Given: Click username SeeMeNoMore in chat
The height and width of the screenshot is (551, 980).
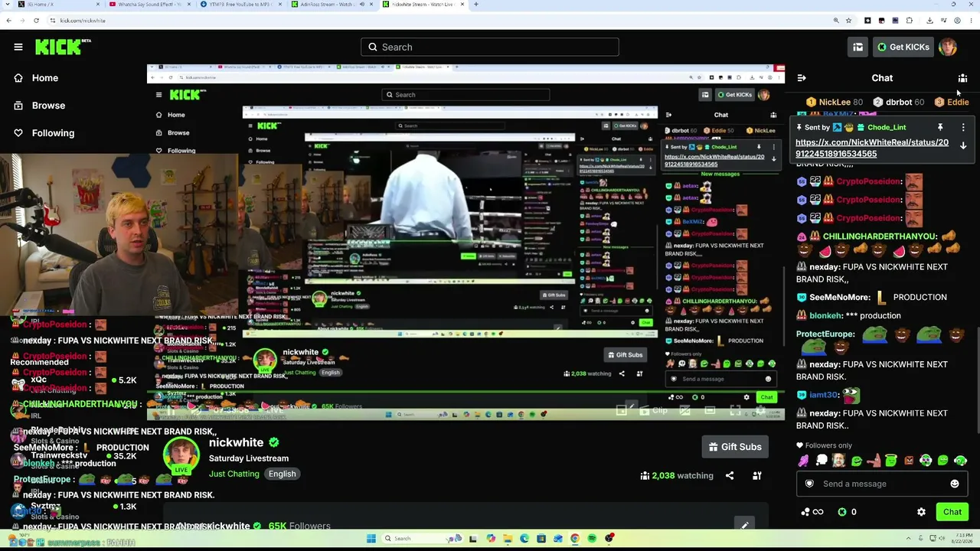Looking at the screenshot, I should (x=839, y=297).
